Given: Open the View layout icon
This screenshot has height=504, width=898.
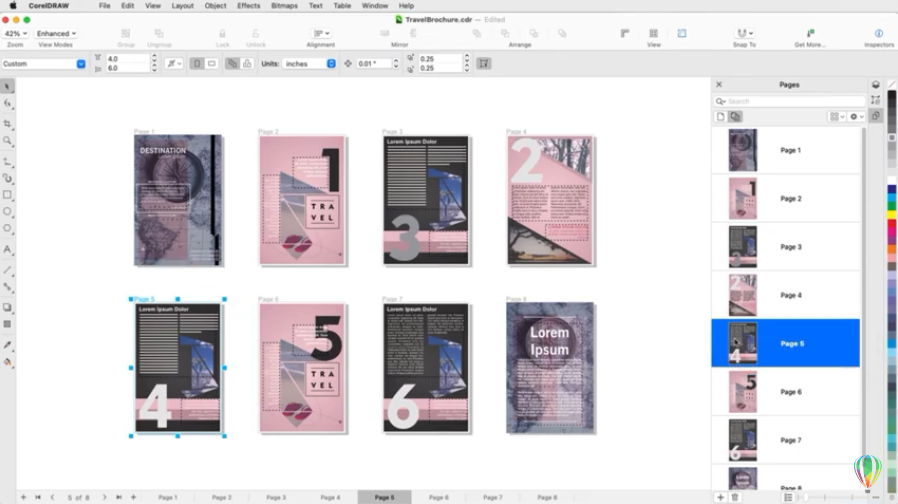Looking at the screenshot, I should (x=653, y=34).
